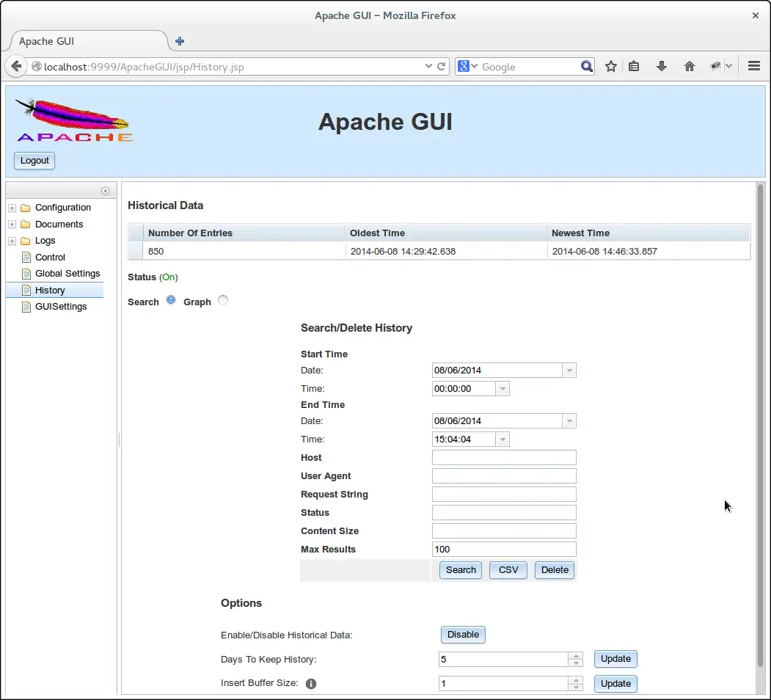
Task: Click the Insert Buffer Size info icon
Action: [311, 683]
